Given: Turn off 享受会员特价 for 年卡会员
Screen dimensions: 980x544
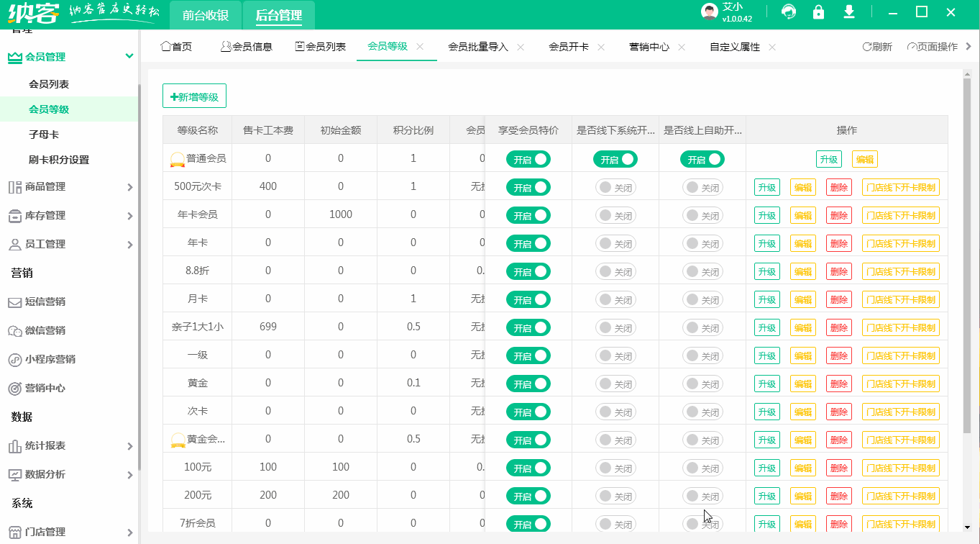Looking at the screenshot, I should (528, 215).
